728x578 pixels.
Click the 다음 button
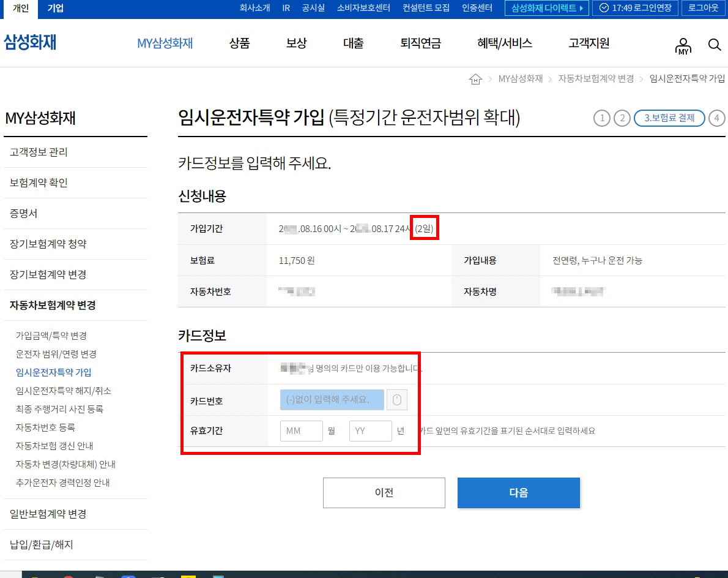519,492
